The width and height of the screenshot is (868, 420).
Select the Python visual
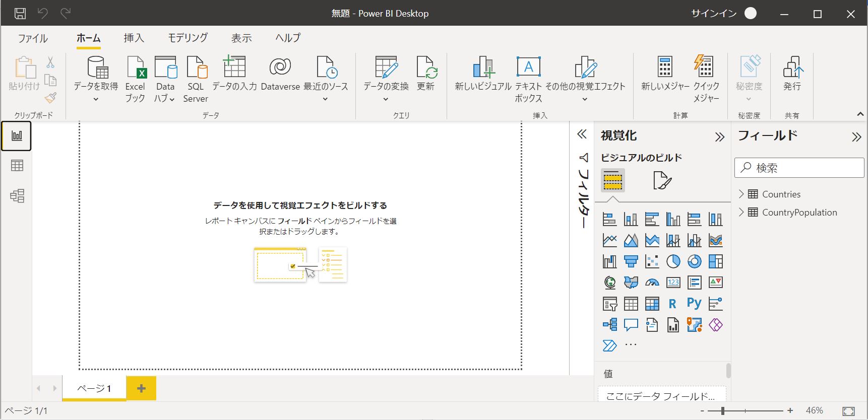tap(694, 304)
